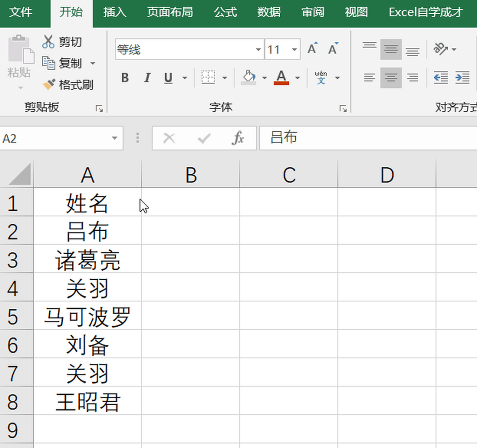The height and width of the screenshot is (448, 477).
Task: Switch to the 页面布局 tab
Action: point(170,12)
